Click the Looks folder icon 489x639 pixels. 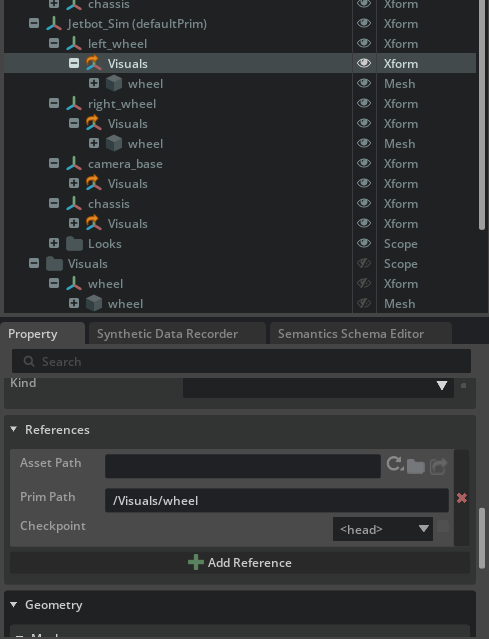point(75,244)
